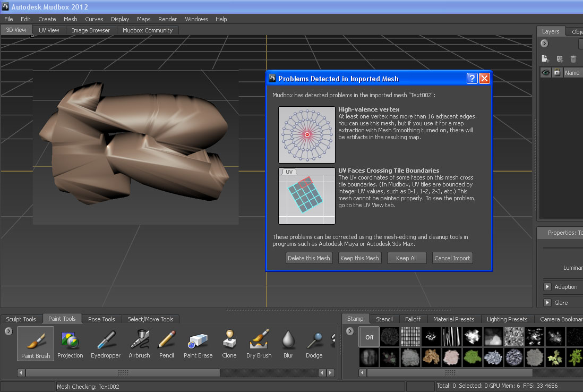Screen dimensions: 583x392
Task: Open the dialog help question-mark button
Action: tap(472, 79)
